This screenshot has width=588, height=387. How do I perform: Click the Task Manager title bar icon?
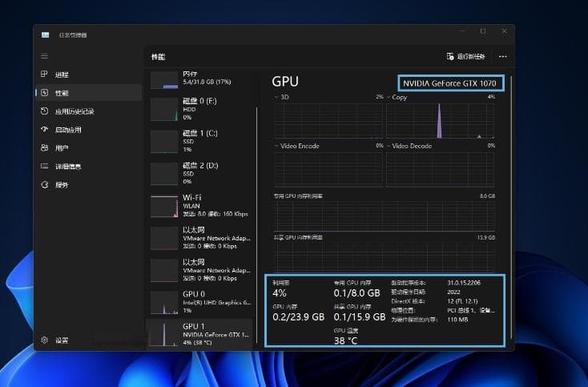pos(46,35)
